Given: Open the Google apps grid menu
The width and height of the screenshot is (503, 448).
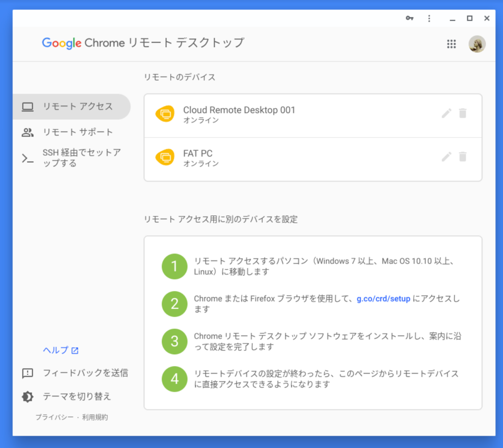Looking at the screenshot, I should (x=451, y=44).
